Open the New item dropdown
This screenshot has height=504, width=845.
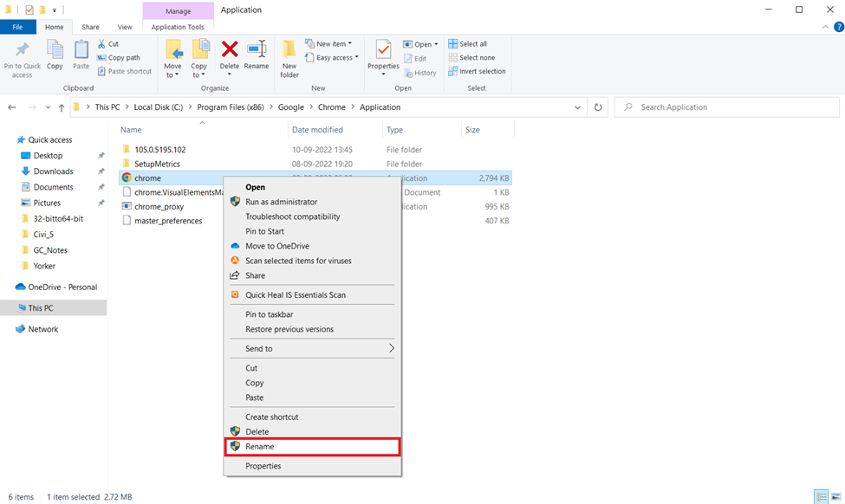tap(335, 44)
